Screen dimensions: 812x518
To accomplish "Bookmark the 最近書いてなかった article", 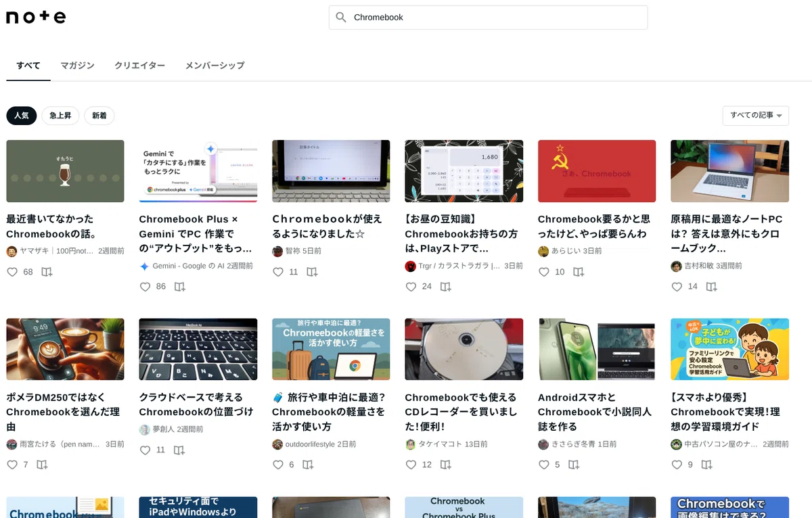I will pos(47,272).
